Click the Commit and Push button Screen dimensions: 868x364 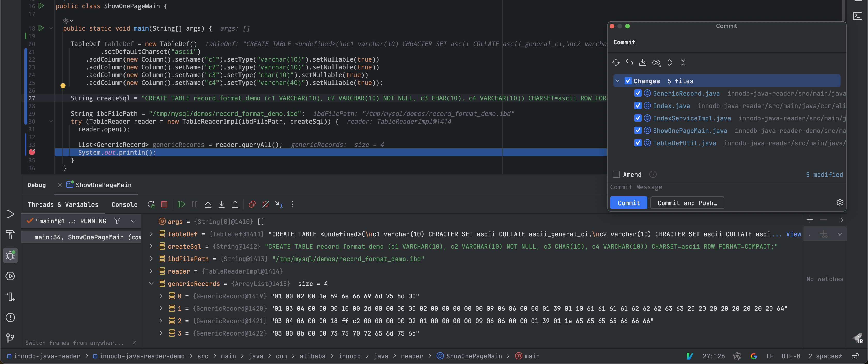click(687, 203)
